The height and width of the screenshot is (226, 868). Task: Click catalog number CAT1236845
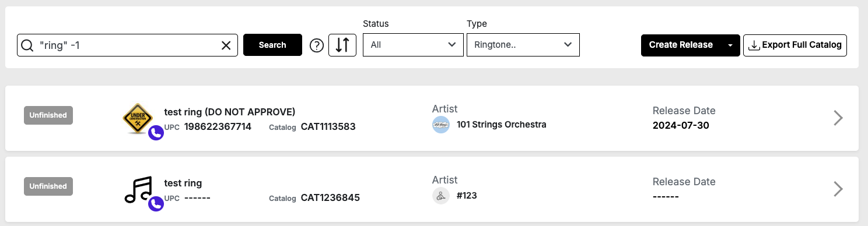[x=330, y=197]
